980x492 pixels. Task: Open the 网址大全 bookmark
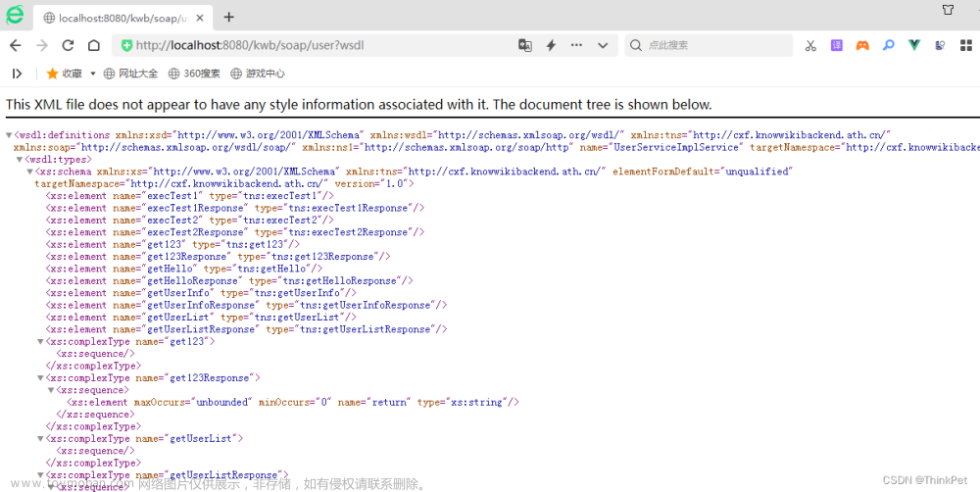click(x=130, y=74)
